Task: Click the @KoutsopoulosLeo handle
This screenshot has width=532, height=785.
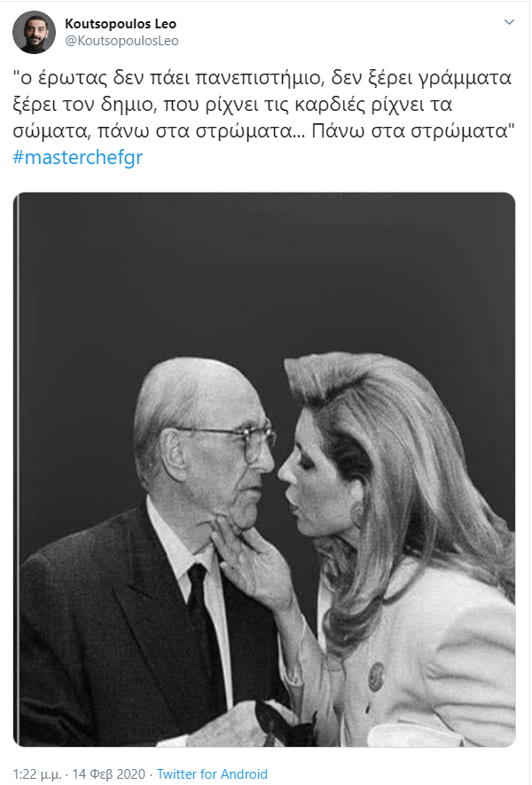Action: 121,41
